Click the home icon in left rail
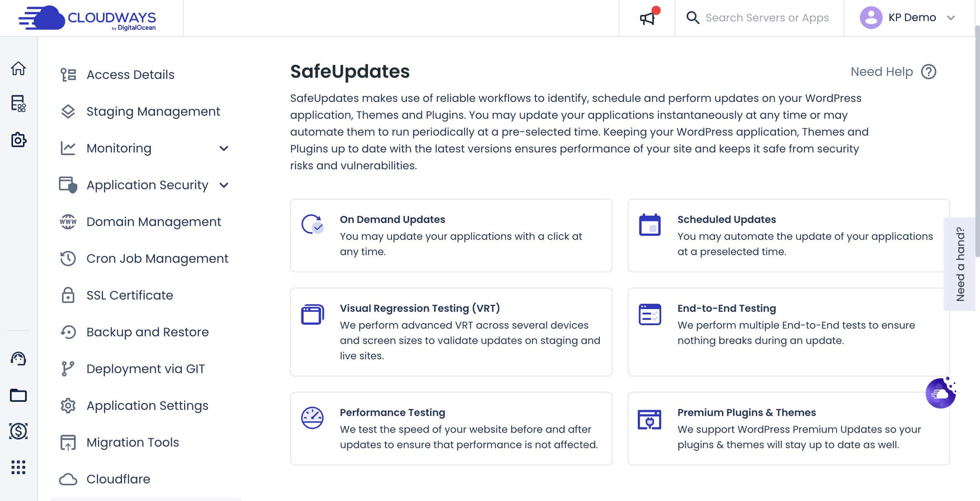This screenshot has width=980, height=501. pyautogui.click(x=18, y=69)
